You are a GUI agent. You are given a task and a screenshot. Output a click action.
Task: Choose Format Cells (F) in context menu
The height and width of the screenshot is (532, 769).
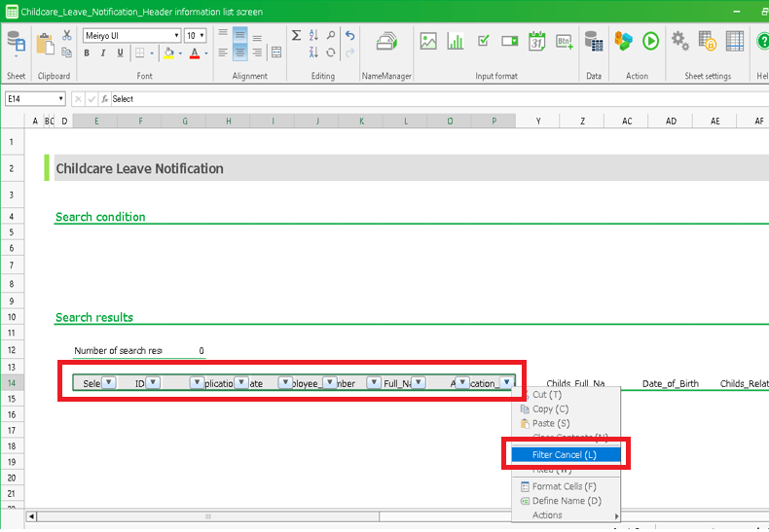point(565,486)
